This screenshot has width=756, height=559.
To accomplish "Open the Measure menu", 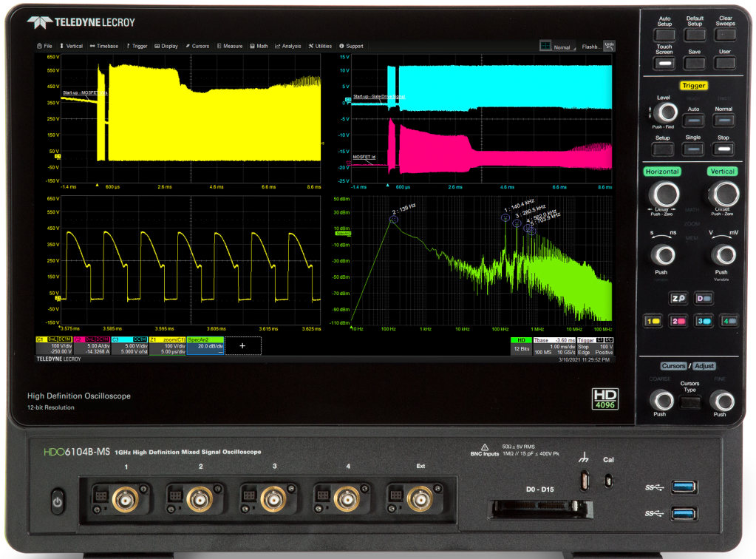I will click(230, 47).
